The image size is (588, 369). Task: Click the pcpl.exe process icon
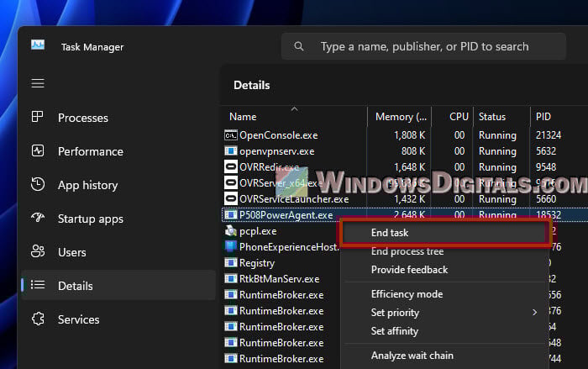[x=231, y=230]
